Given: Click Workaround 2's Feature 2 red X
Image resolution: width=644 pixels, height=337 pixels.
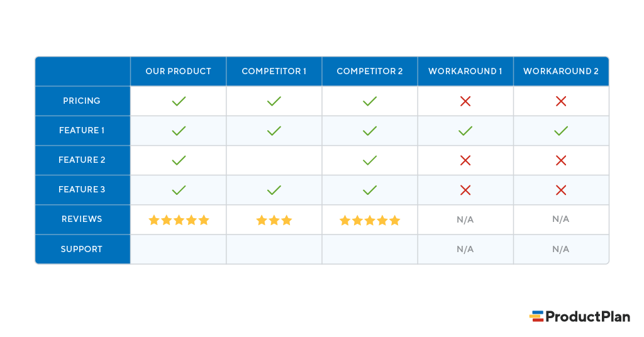Looking at the screenshot, I should 561,160.
